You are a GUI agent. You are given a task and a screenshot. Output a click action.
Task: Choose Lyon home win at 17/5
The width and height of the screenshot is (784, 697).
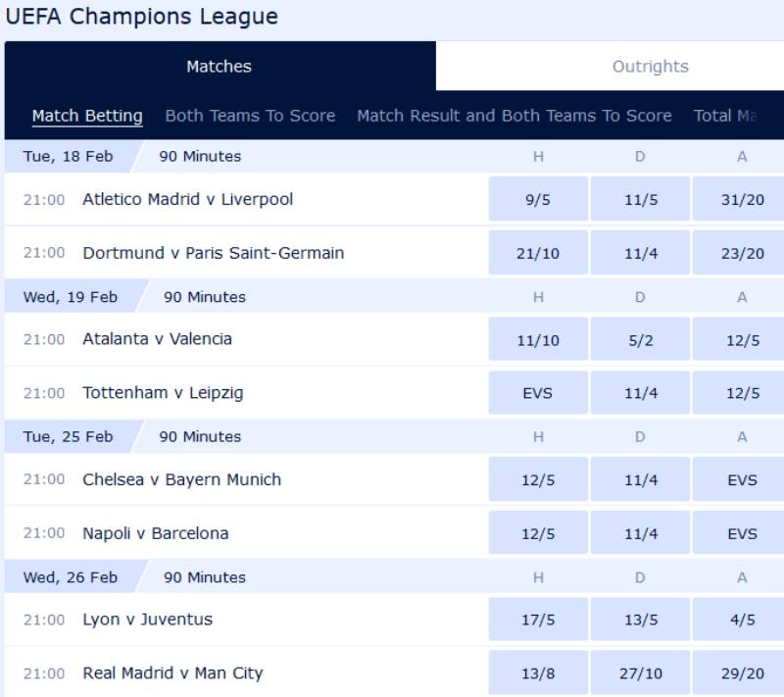click(538, 620)
